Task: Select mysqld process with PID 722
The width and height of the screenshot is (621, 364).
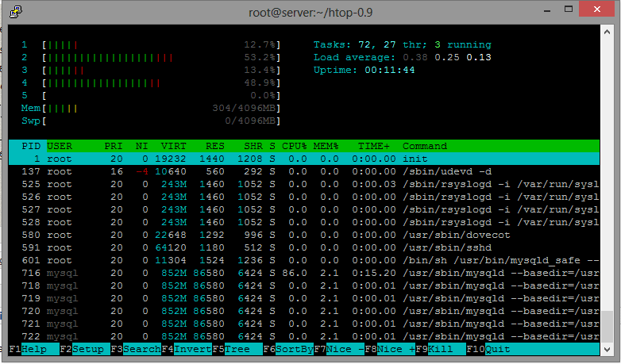Action: [304, 336]
